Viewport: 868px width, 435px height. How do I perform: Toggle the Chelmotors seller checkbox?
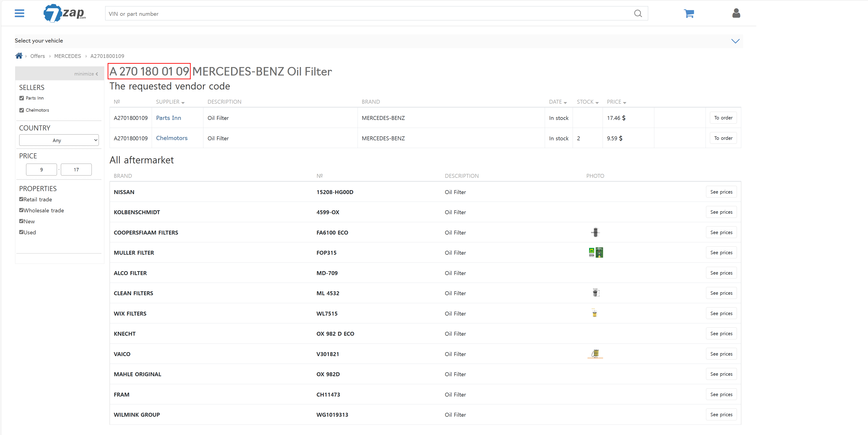(22, 110)
